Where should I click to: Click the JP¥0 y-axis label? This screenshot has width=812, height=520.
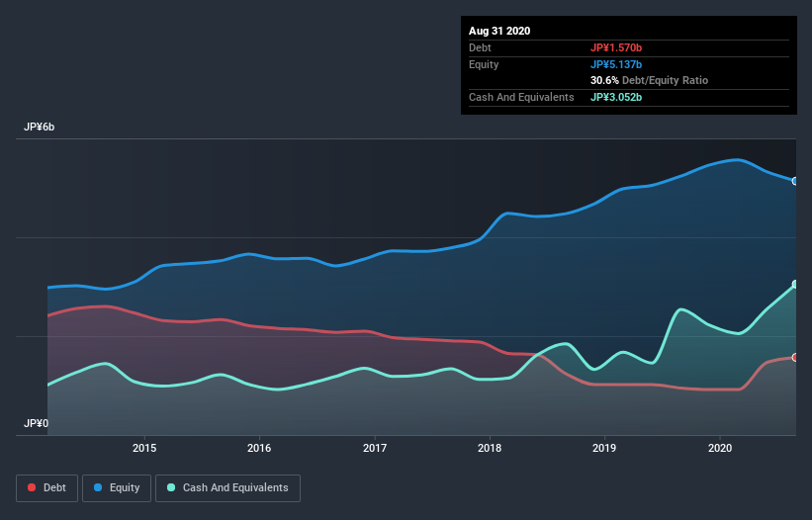pos(36,424)
